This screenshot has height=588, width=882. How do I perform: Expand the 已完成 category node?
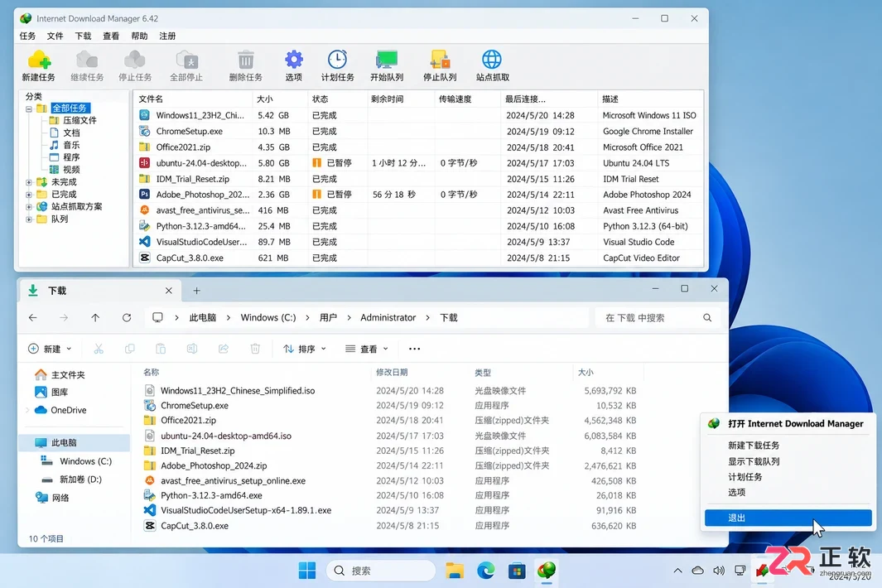click(x=29, y=195)
